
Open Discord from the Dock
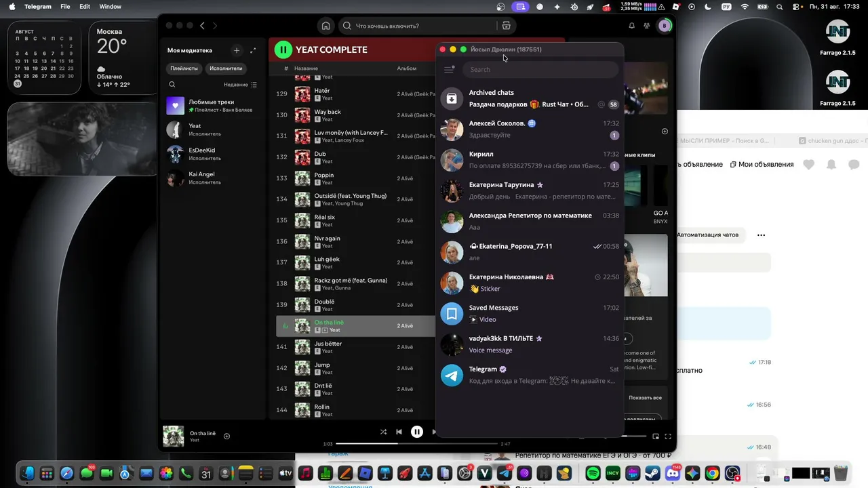pos(672,474)
